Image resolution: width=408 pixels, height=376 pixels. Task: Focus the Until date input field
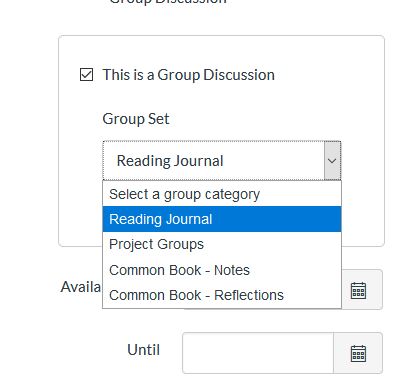[x=258, y=353]
